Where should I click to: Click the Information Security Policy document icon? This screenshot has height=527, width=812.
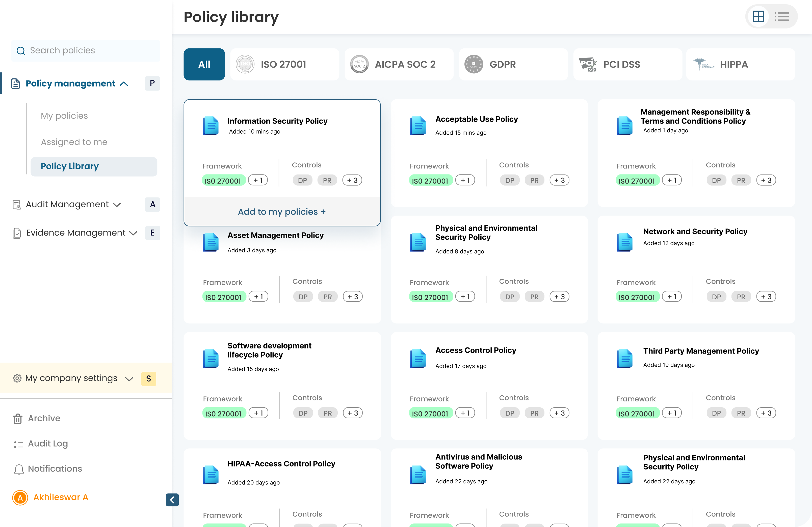pos(211,126)
